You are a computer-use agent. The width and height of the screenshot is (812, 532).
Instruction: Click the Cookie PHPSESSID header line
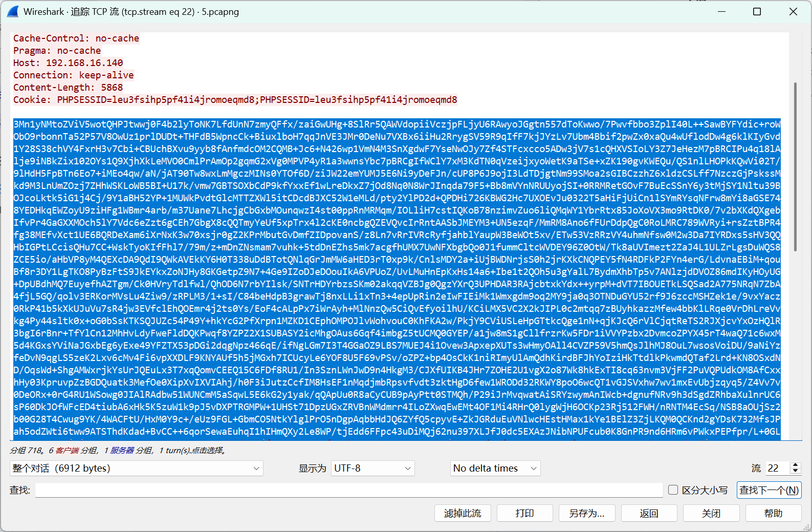pos(235,100)
